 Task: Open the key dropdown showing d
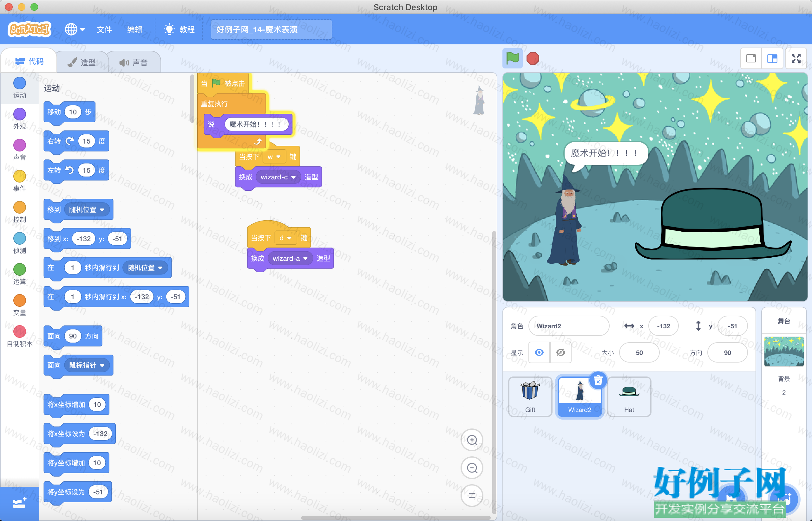(x=285, y=238)
